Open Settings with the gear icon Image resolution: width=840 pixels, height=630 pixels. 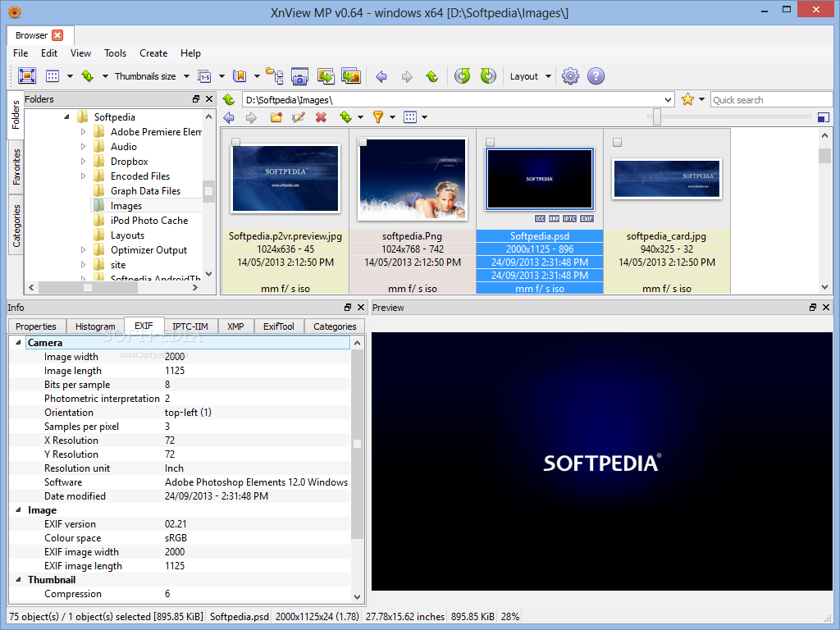(570, 76)
